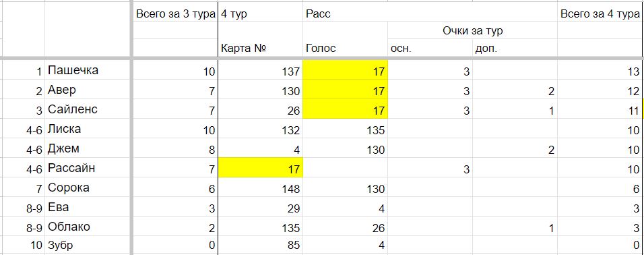
Task: Click Облако's Голос value 26
Action: click(345, 227)
